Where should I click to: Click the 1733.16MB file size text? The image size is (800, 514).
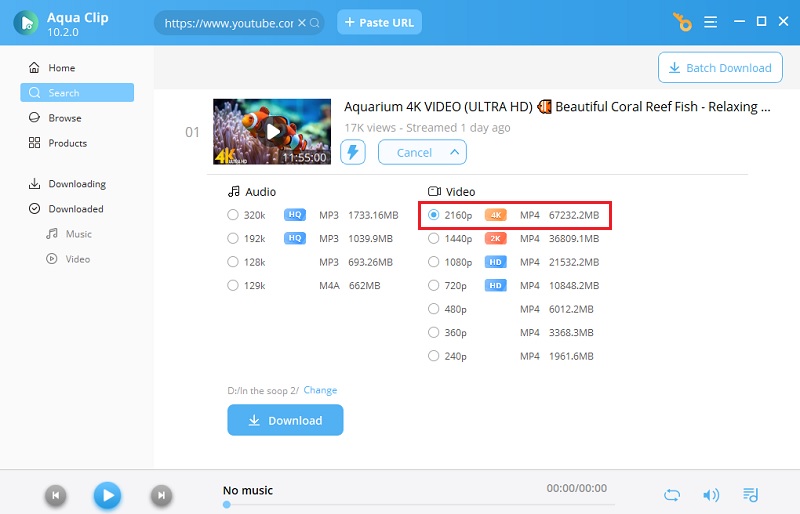tap(373, 215)
